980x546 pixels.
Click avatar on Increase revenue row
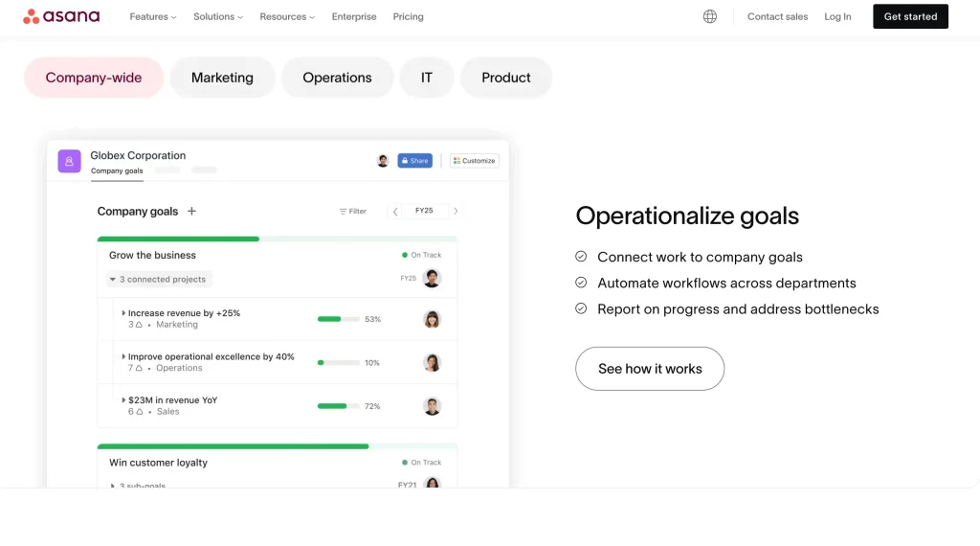click(x=432, y=319)
